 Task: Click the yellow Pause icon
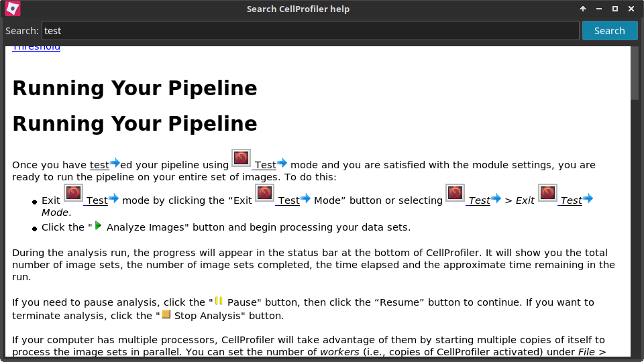point(219,301)
